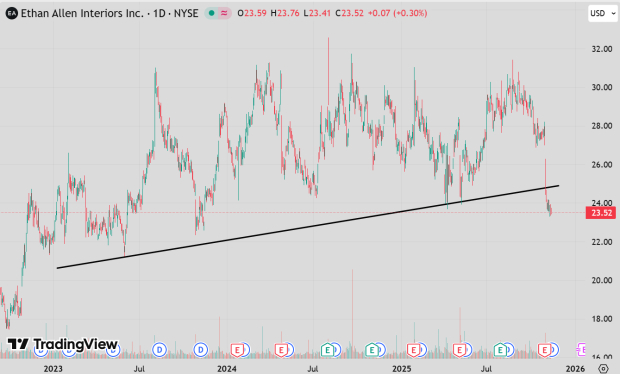Image resolution: width=620 pixels, height=374 pixels.
Task: Click the 20.00 price axis label
Action: point(602,280)
